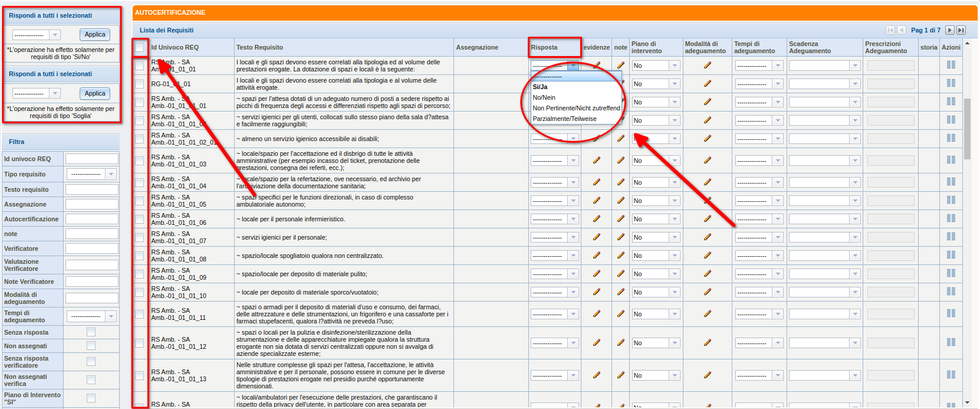980x409 pixels.
Task: Edit evidenze pencil for row Amb.-01_01_01_12
Action: click(x=597, y=342)
